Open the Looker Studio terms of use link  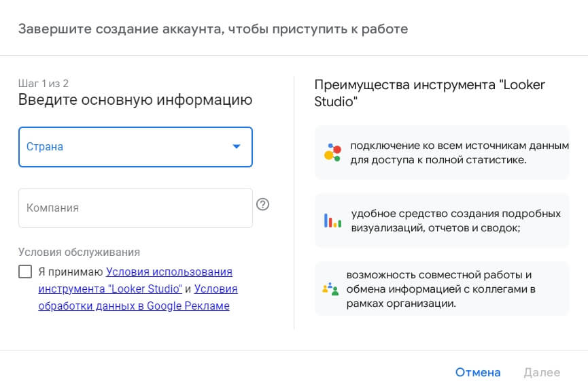pyautogui.click(x=135, y=280)
